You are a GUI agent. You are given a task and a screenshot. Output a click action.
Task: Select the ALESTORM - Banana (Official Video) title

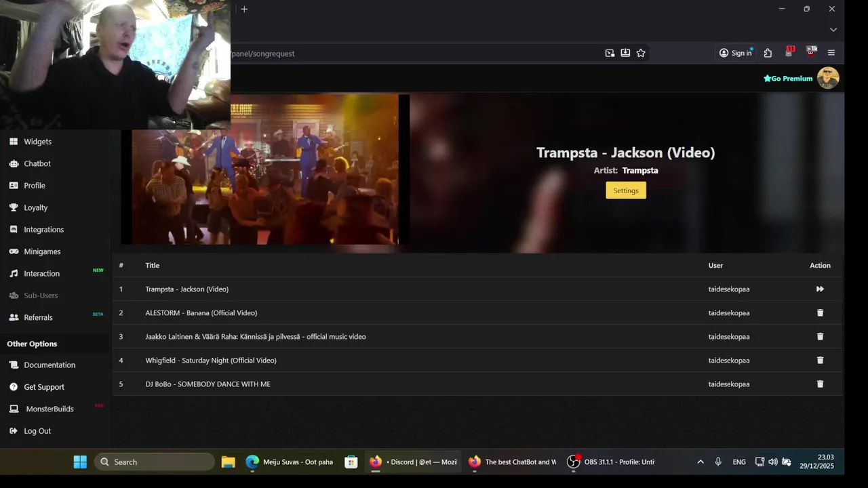pyautogui.click(x=201, y=312)
